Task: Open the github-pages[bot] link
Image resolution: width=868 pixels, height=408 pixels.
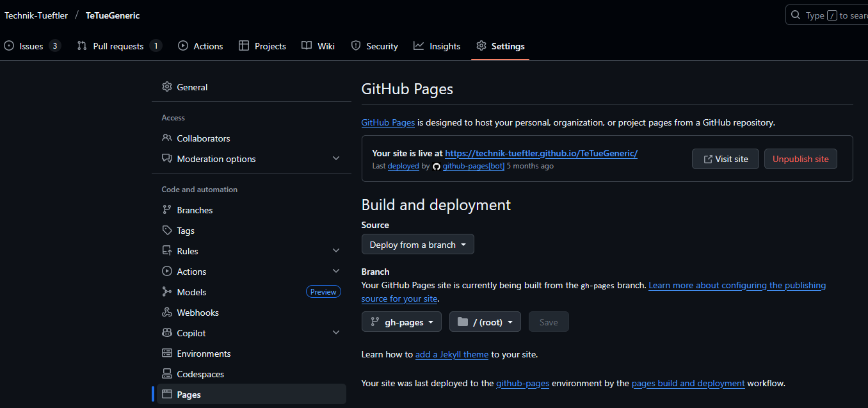Action: tap(474, 166)
